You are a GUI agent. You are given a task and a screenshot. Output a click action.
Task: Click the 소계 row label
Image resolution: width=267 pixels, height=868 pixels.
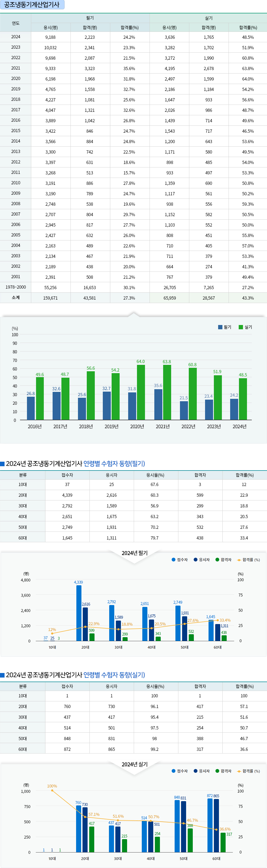[15, 297]
